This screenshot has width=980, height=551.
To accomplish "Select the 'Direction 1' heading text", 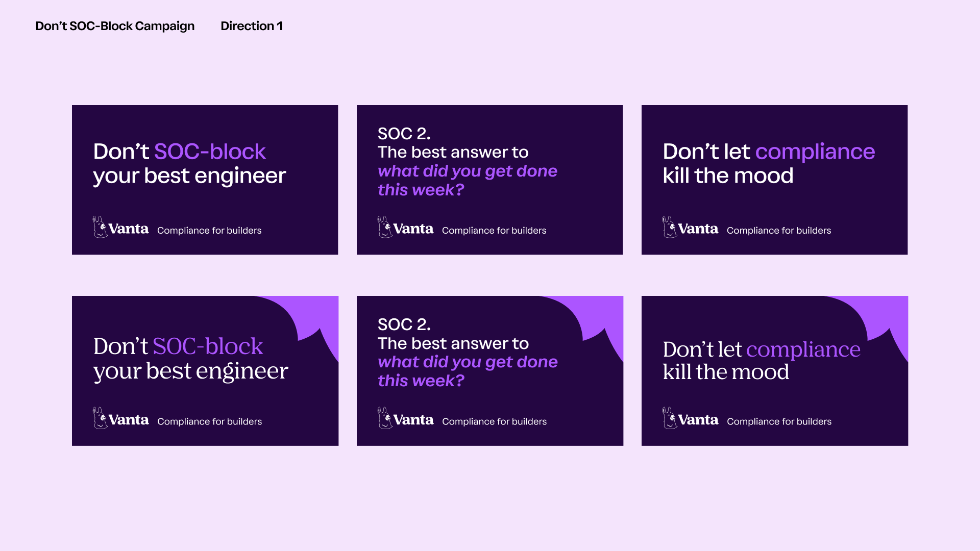I will pos(252,26).
